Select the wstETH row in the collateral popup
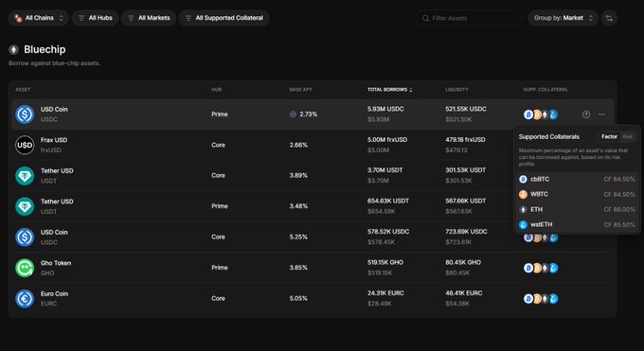This screenshot has width=644, height=351. tap(577, 225)
